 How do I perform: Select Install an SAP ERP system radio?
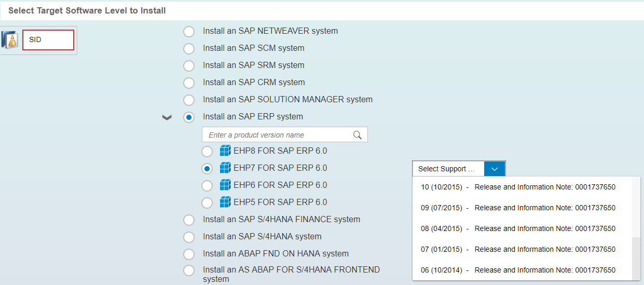click(189, 117)
